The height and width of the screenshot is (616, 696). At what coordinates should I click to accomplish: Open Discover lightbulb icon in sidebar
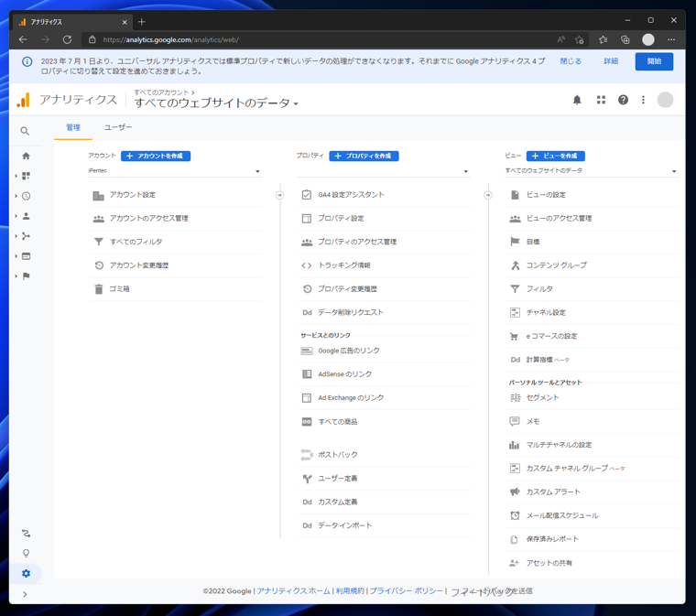tap(27, 553)
